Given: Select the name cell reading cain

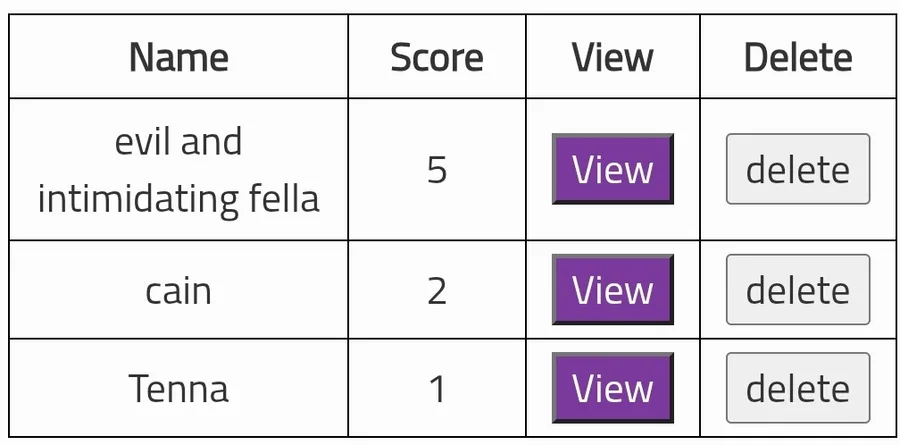Looking at the screenshot, I should tap(179, 289).
